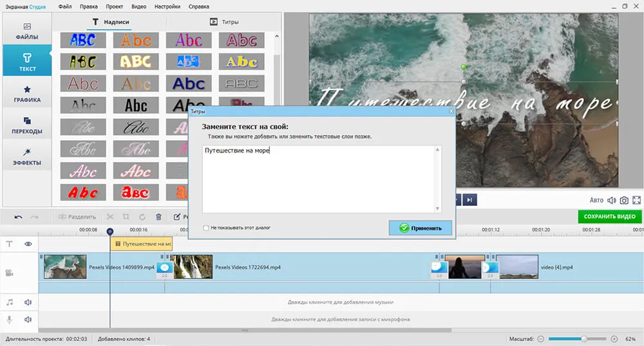This screenshot has width=644, height=346.
Task: Switch to the Титры tab
Action: coord(224,22)
